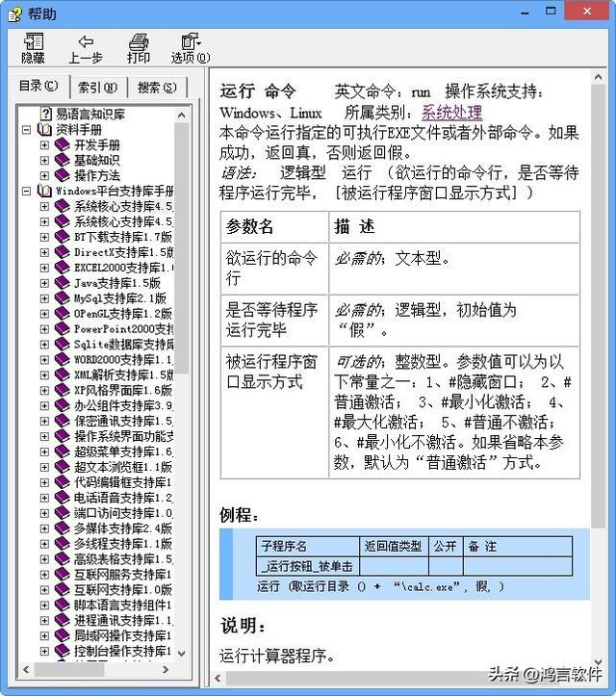Expand the 高级表格支持库1.5 node
The height and width of the screenshot is (696, 616).
(44, 559)
